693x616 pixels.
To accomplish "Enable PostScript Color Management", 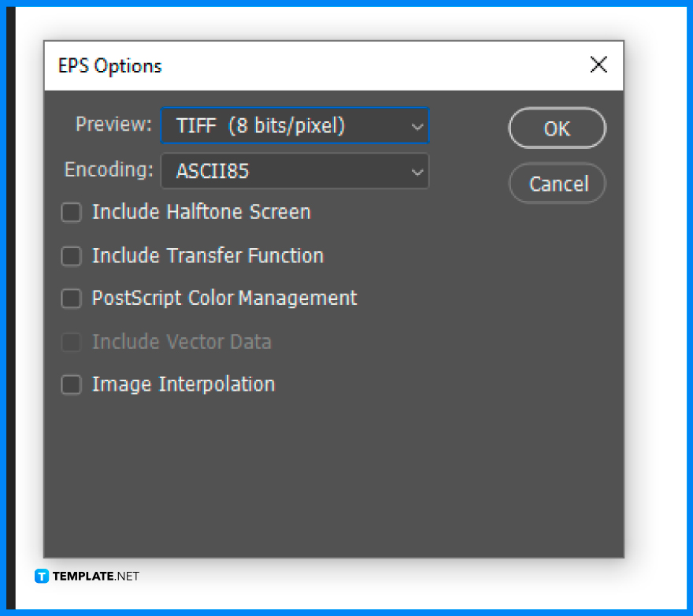I will 71,298.
